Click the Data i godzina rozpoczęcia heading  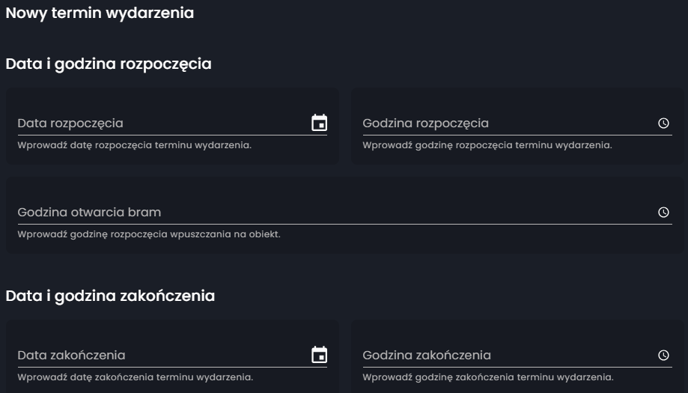click(x=108, y=64)
